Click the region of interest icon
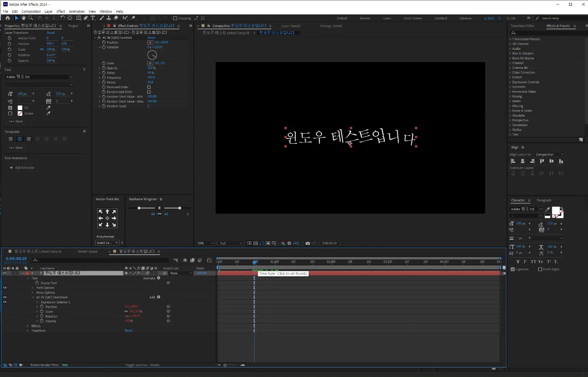 (268, 243)
